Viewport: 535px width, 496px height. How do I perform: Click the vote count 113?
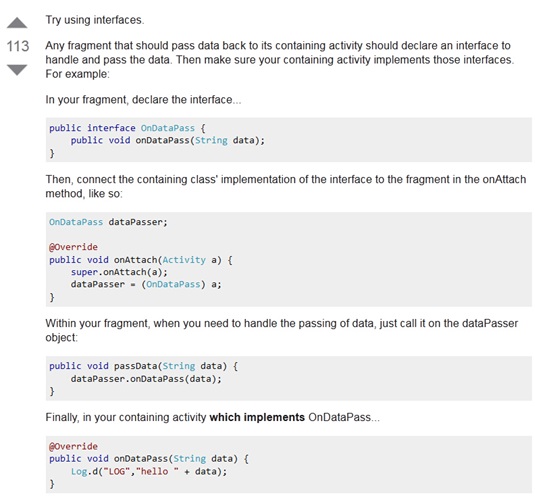(x=18, y=46)
